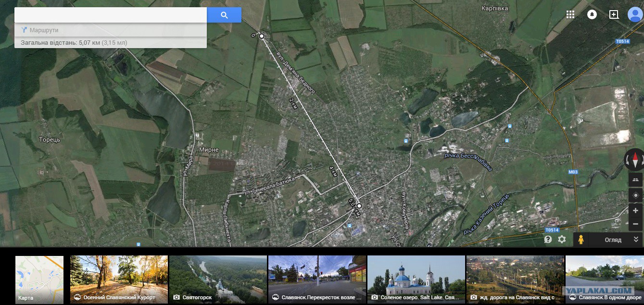Open жд. дорога на Славянск photo

(x=515, y=280)
